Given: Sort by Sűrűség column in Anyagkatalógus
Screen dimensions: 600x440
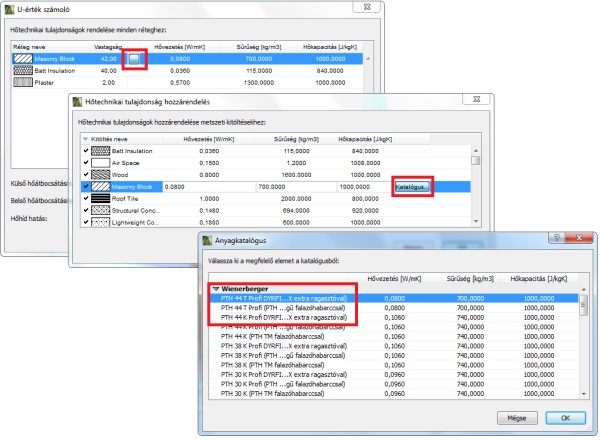Looking at the screenshot, I should [x=470, y=279].
